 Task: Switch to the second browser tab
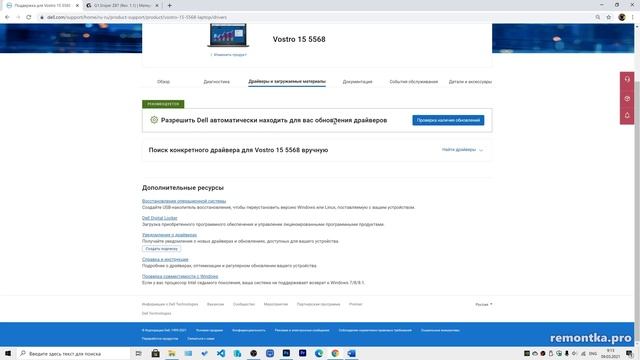click(x=122, y=6)
